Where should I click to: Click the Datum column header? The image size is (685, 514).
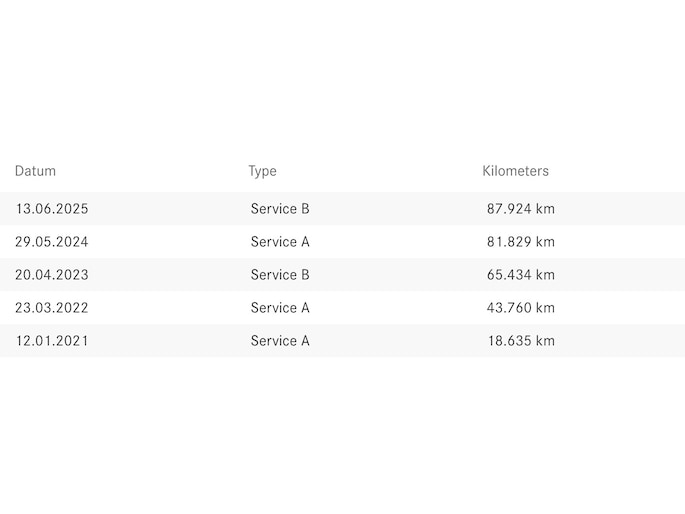tap(35, 171)
